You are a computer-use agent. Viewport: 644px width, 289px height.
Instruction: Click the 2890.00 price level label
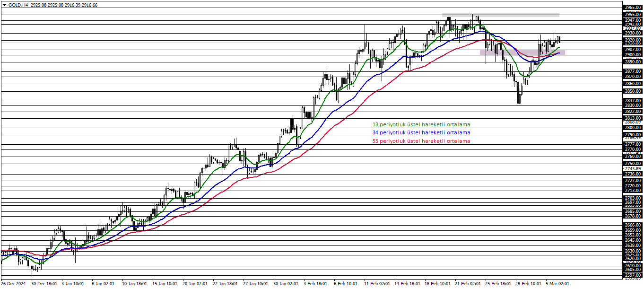(x=633, y=62)
